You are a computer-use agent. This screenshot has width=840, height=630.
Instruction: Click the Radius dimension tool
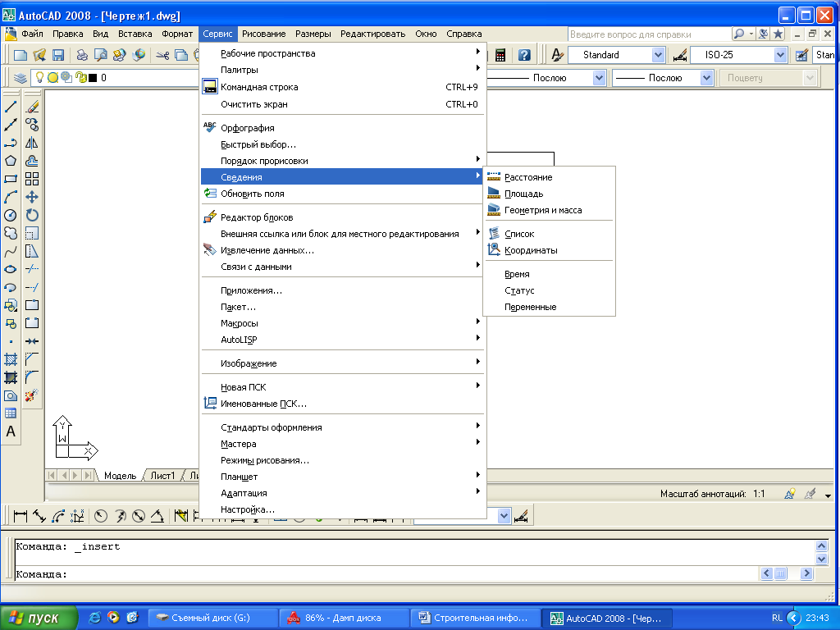(x=101, y=517)
